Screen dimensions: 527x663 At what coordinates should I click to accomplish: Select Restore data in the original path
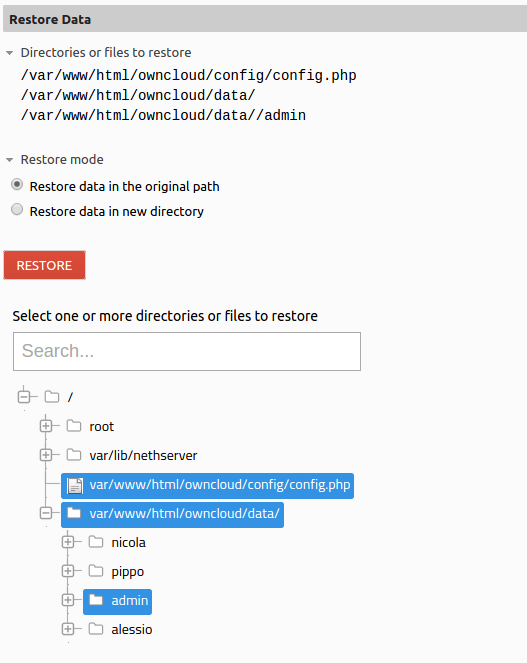pos(17,185)
